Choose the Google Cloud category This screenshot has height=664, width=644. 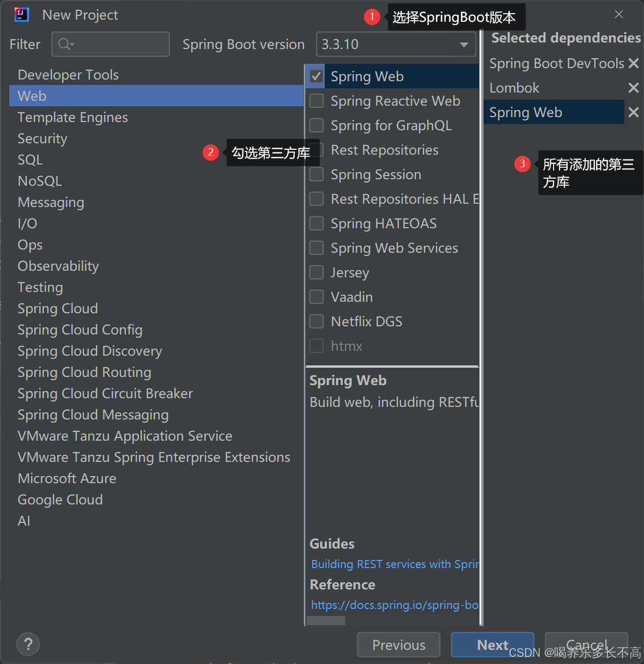pos(156,499)
